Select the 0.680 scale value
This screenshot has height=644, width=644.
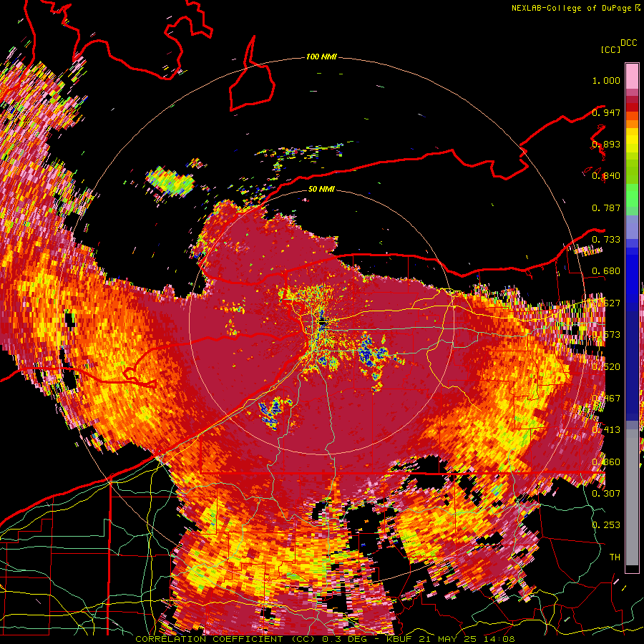coord(606,271)
